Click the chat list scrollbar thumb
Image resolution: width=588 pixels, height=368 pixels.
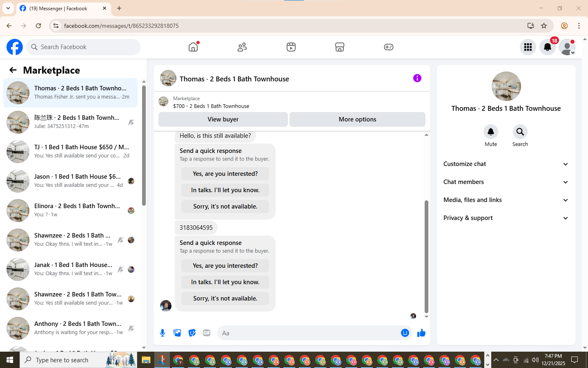[144, 146]
